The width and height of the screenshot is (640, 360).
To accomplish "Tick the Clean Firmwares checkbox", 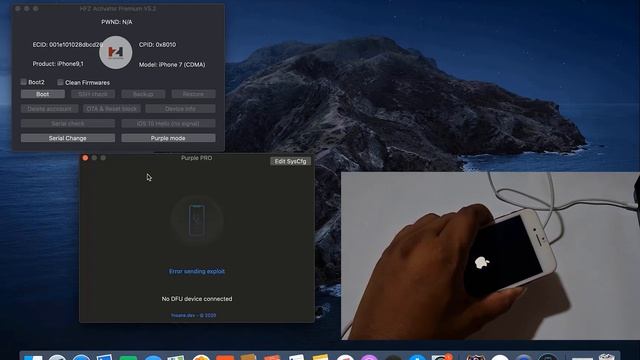I will tap(60, 82).
